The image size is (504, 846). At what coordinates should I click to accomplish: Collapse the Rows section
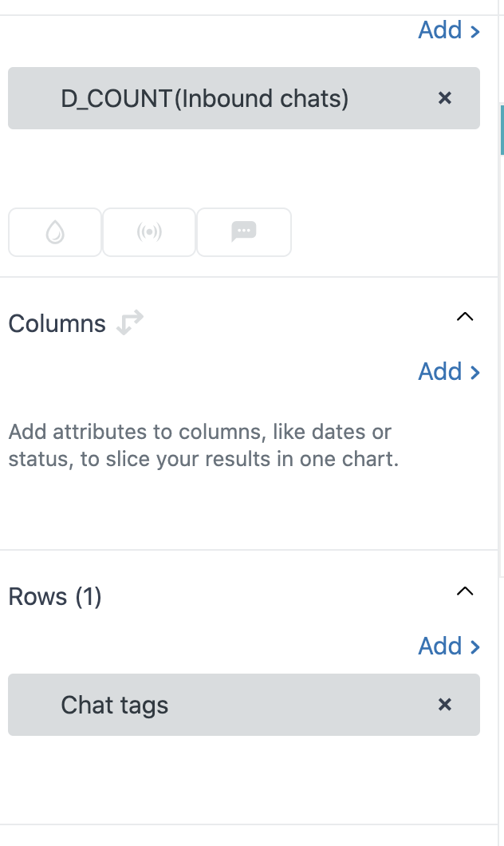click(x=464, y=591)
